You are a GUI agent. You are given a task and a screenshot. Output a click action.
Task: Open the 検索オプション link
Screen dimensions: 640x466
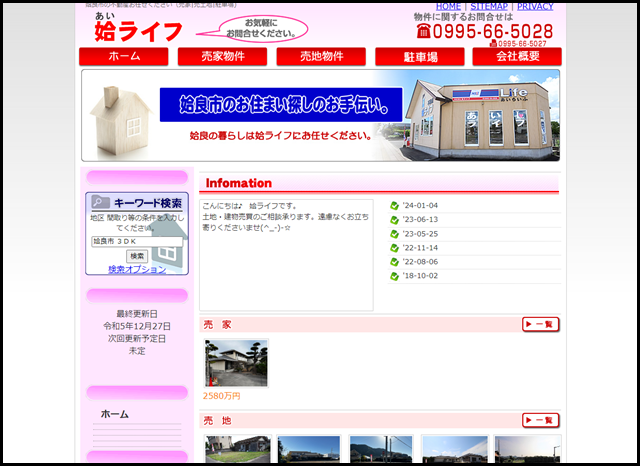pyautogui.click(x=137, y=269)
